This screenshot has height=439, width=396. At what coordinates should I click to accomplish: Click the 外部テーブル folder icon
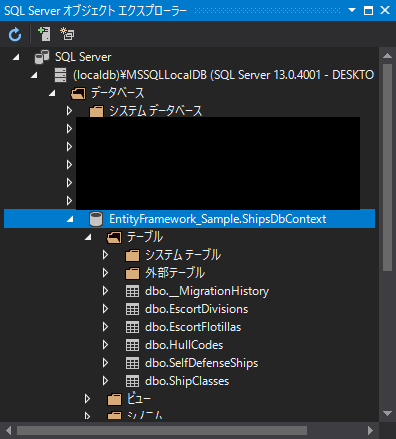tap(132, 273)
